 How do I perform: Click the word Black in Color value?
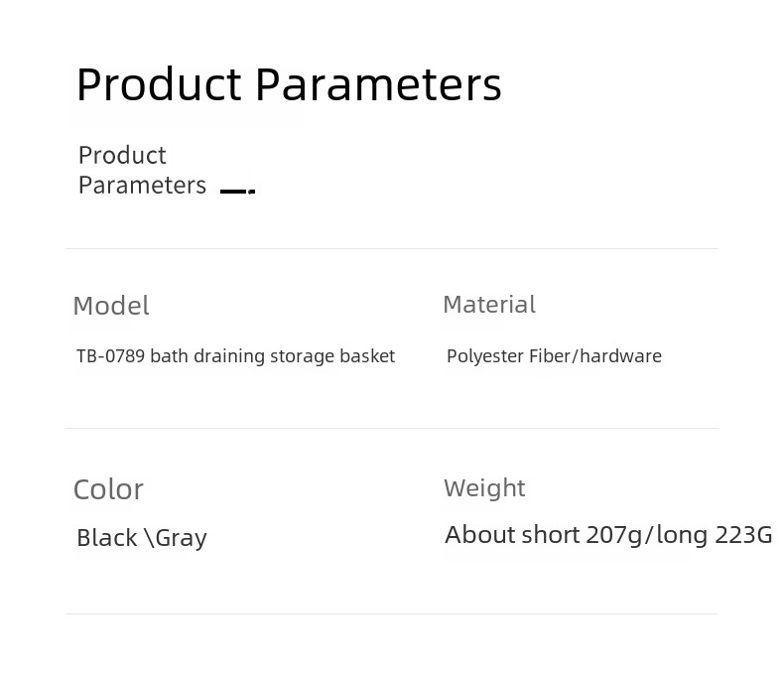click(x=106, y=538)
